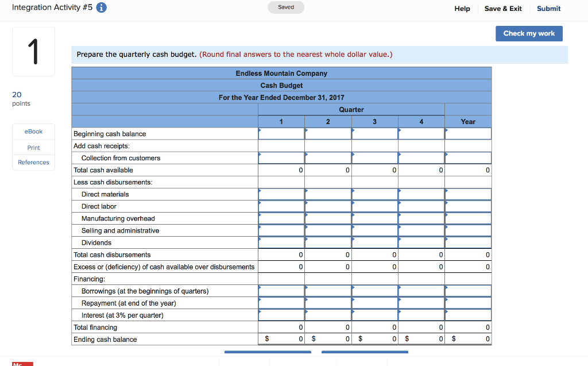The width and height of the screenshot is (588, 366).
Task: Click the Check my work button
Action: click(x=529, y=33)
